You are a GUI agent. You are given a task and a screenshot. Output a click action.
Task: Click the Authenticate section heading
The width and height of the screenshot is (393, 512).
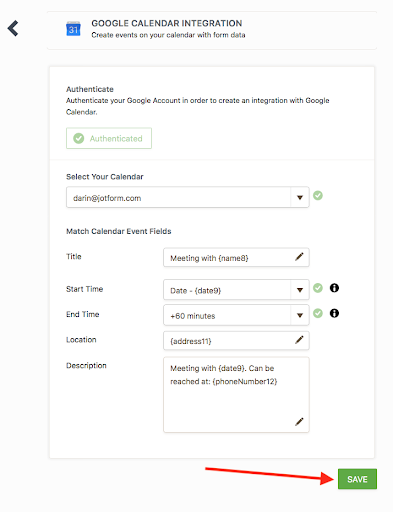90,89
